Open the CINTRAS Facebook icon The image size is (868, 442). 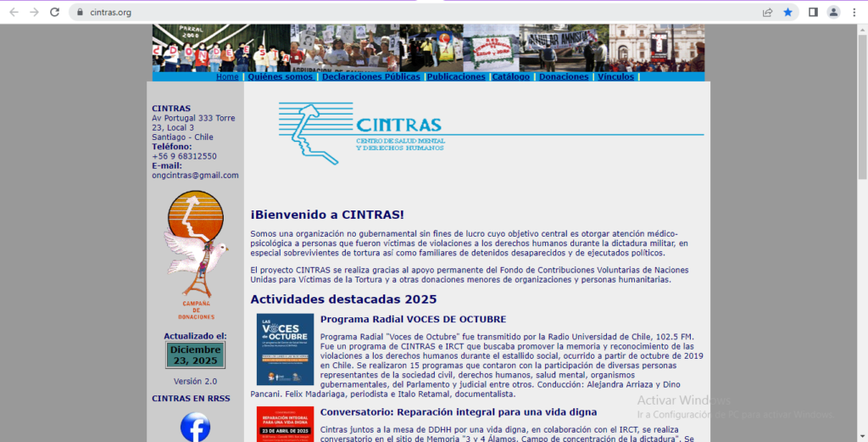click(196, 427)
